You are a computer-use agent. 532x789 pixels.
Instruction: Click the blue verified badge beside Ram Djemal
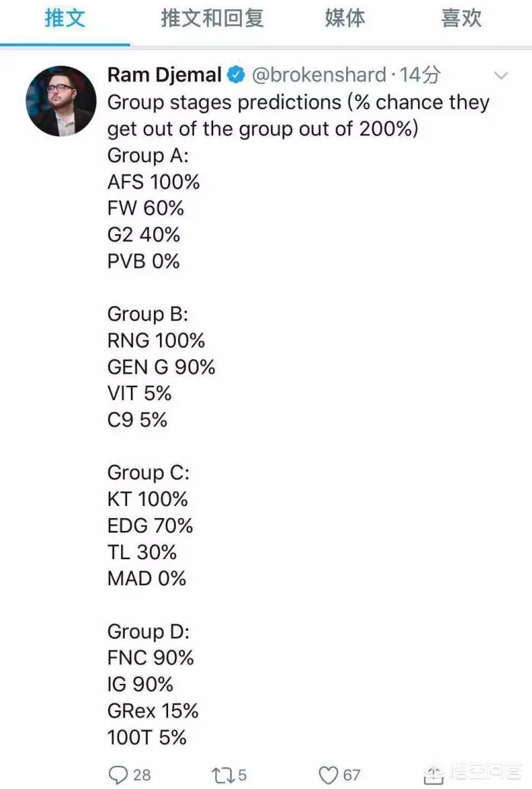(x=235, y=75)
